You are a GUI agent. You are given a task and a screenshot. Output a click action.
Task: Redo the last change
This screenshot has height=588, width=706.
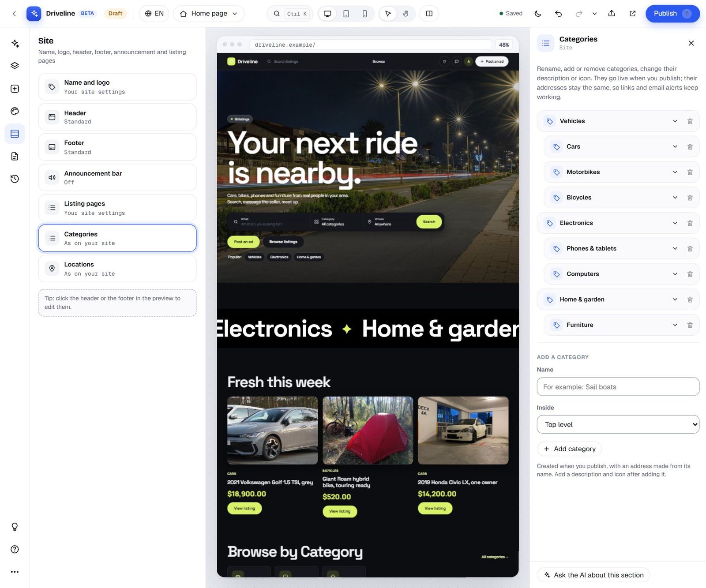(x=578, y=14)
